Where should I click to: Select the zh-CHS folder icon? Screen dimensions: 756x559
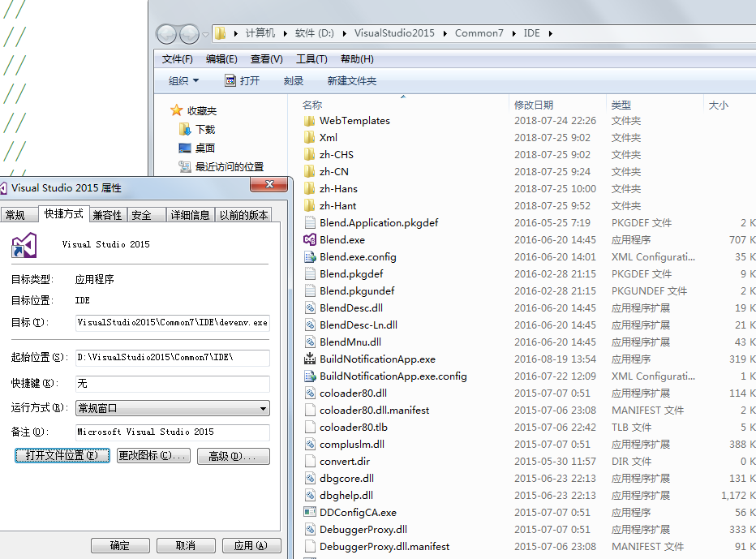(310, 154)
